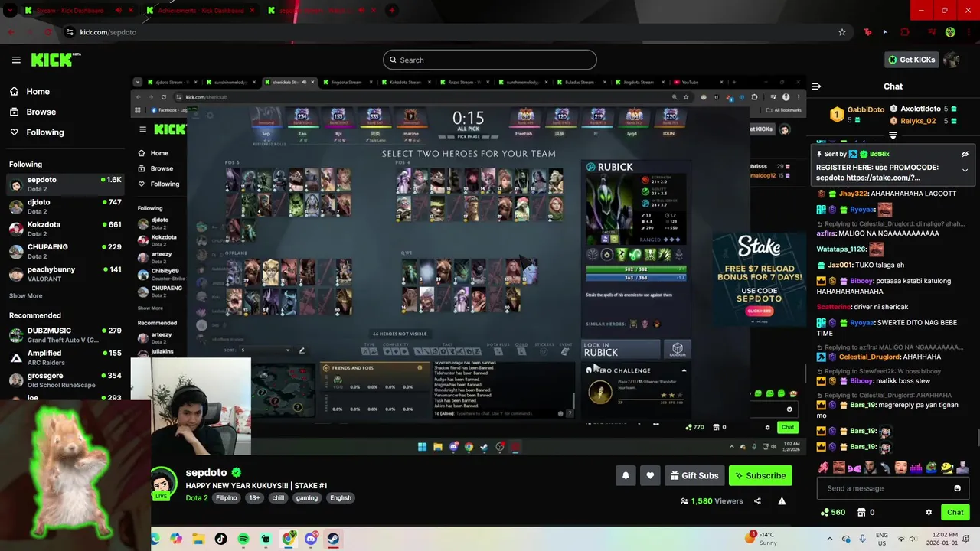Open grossgore recommended channel
This screenshot has width=980, height=551.
[65, 380]
